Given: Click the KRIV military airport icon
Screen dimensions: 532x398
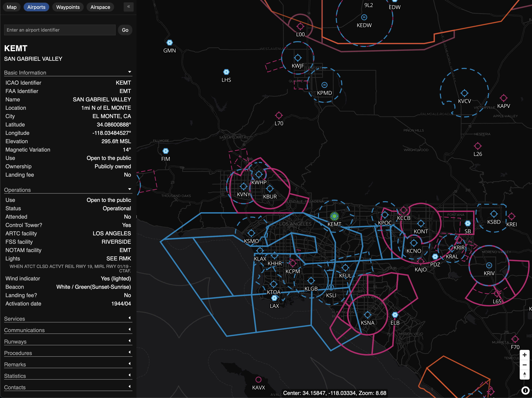Looking at the screenshot, I should [489, 265].
